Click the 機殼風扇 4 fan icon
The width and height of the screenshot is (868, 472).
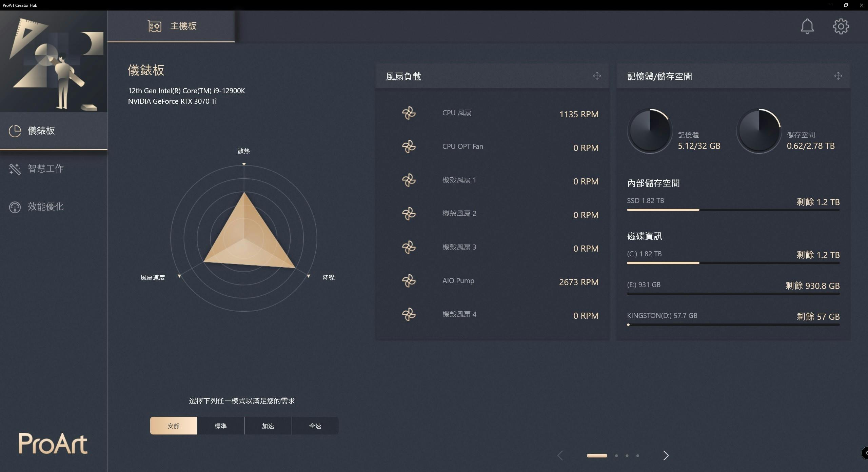[409, 314]
